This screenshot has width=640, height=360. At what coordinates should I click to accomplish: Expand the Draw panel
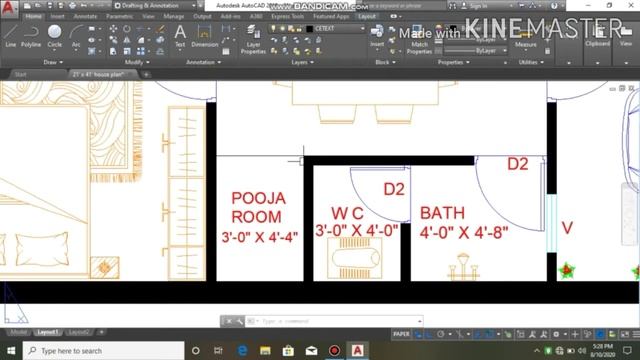tap(53, 62)
